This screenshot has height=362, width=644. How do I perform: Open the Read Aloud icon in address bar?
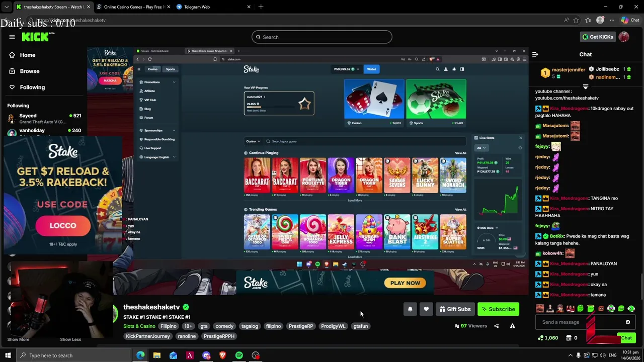(567, 20)
